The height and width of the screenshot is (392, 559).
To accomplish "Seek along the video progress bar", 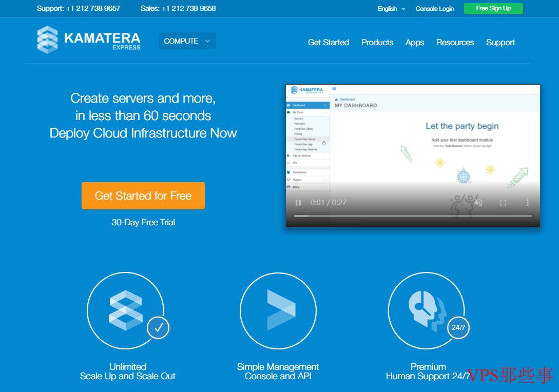I will (x=413, y=216).
